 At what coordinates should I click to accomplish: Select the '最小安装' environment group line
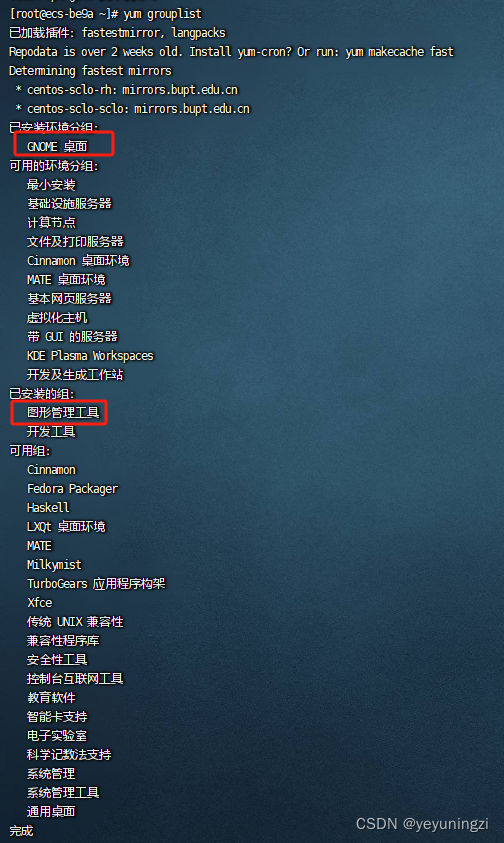51,185
